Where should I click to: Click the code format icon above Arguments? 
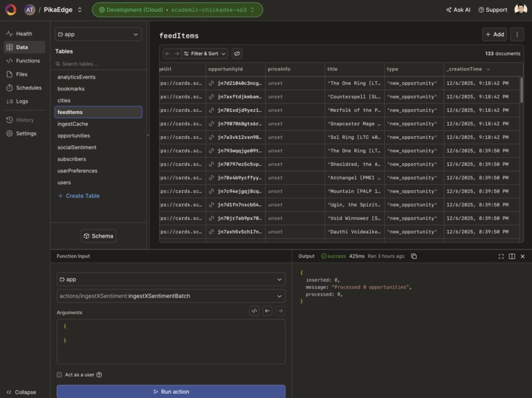click(254, 310)
